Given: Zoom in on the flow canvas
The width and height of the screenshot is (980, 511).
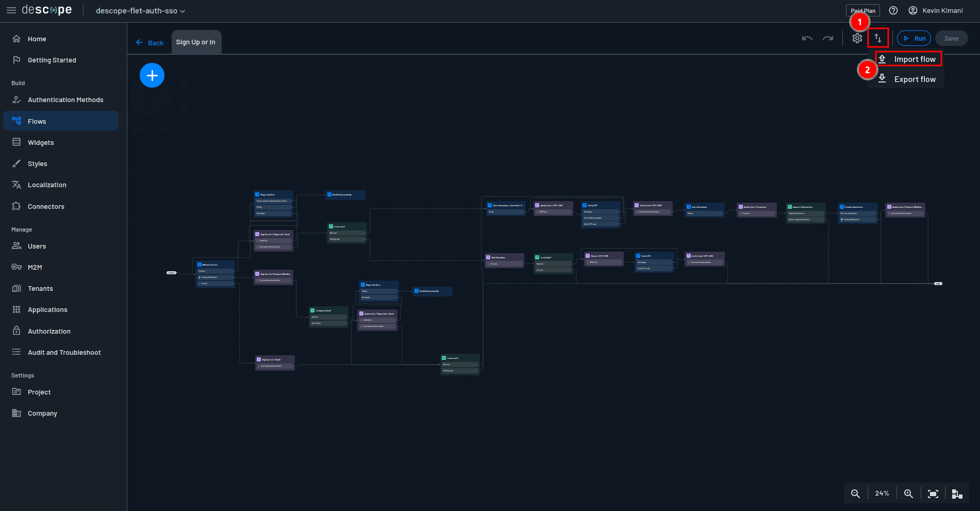Looking at the screenshot, I should click(908, 493).
